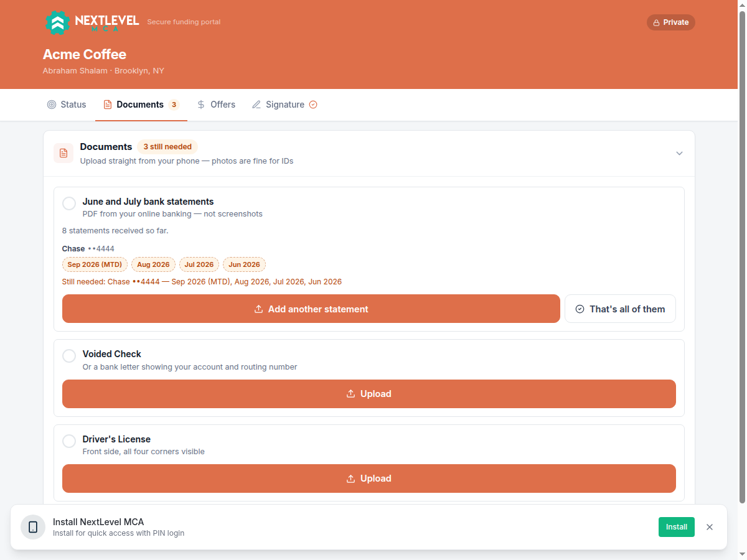
Task: Click upload icon in Driver's License button
Action: pos(350,478)
